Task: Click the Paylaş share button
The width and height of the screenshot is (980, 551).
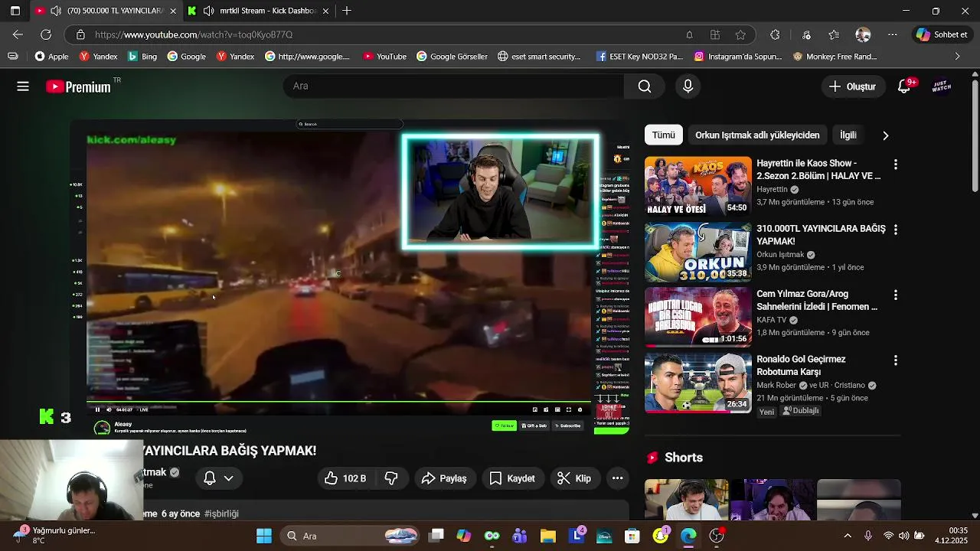Action: coord(444,478)
